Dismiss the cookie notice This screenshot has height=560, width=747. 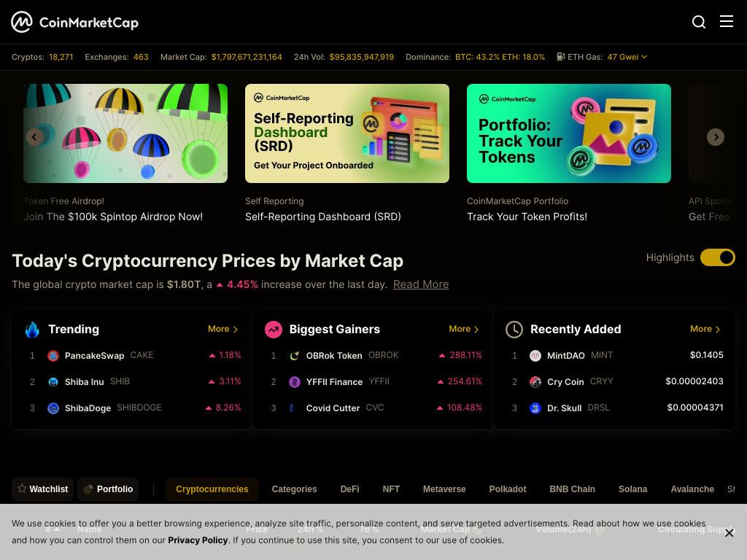(729, 533)
